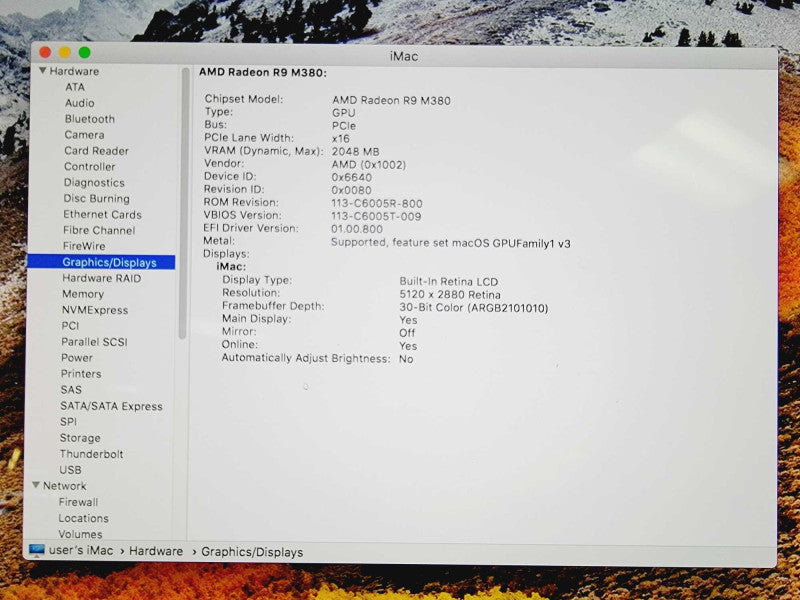The height and width of the screenshot is (600, 800).
Task: Select Disc Burning entry
Action: point(96,198)
